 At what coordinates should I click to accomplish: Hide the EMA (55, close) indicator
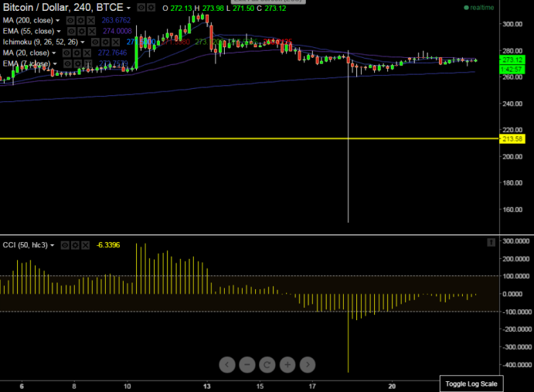(71, 32)
